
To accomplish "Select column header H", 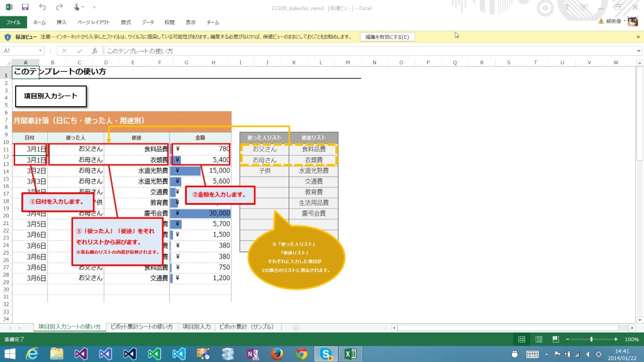I will coord(213,62).
